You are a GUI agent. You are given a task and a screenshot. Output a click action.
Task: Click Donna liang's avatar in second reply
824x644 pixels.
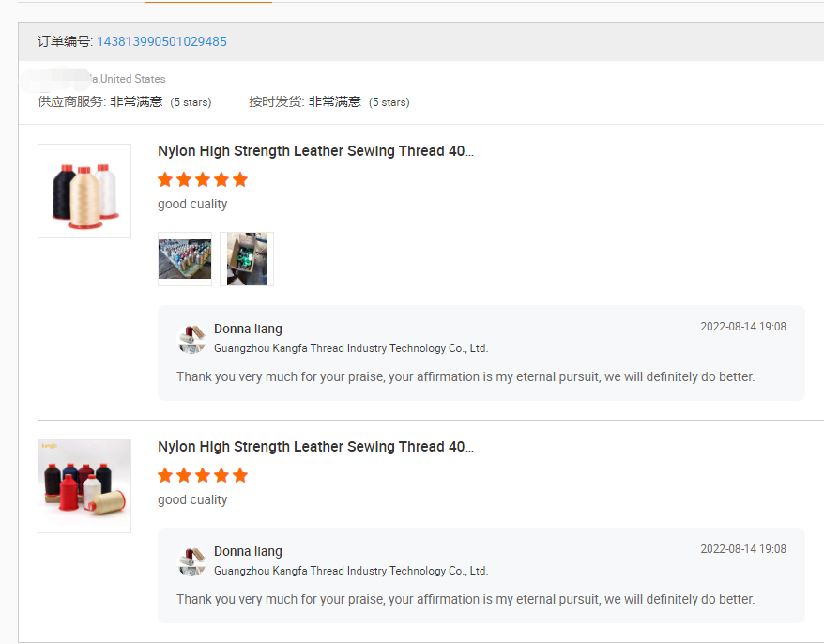[x=191, y=561]
